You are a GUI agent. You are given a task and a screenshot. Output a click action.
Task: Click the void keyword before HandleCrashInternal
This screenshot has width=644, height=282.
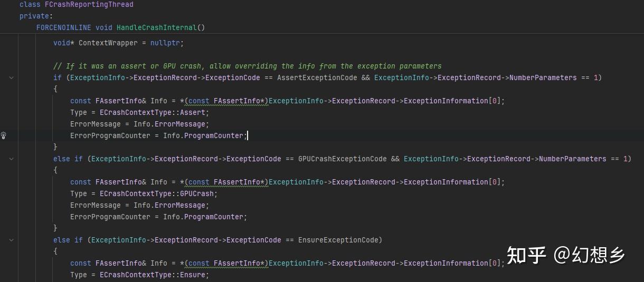[x=103, y=27]
